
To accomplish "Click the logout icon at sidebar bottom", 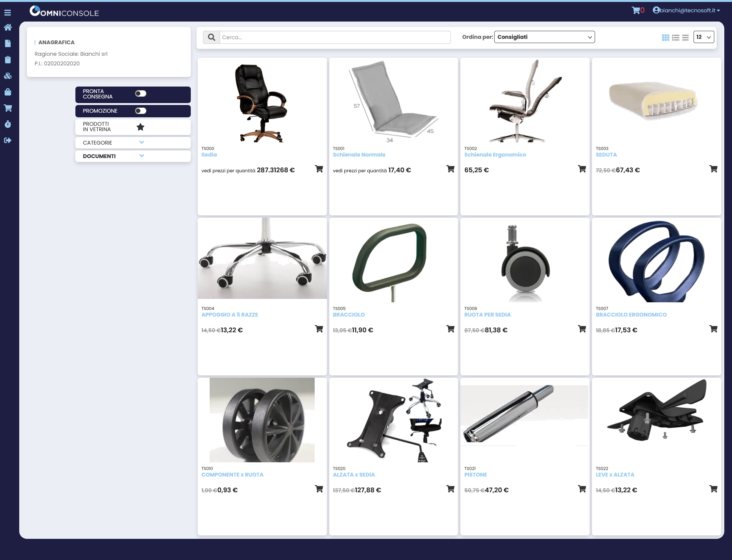I will coord(8,140).
